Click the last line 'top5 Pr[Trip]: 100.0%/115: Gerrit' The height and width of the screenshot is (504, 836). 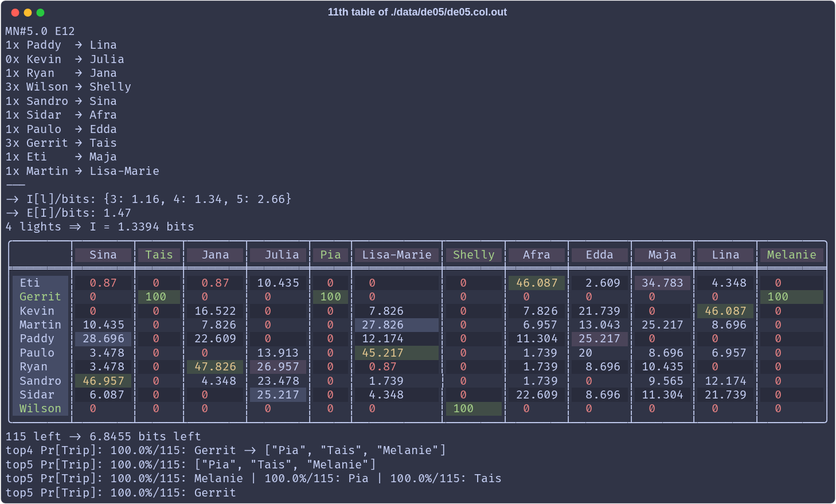[120, 493]
